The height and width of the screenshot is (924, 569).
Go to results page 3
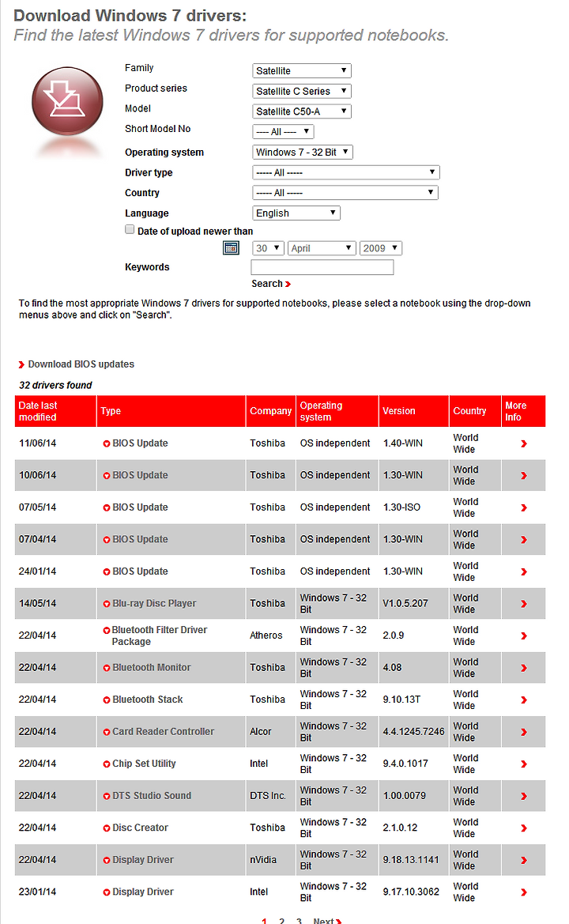tap(299, 921)
